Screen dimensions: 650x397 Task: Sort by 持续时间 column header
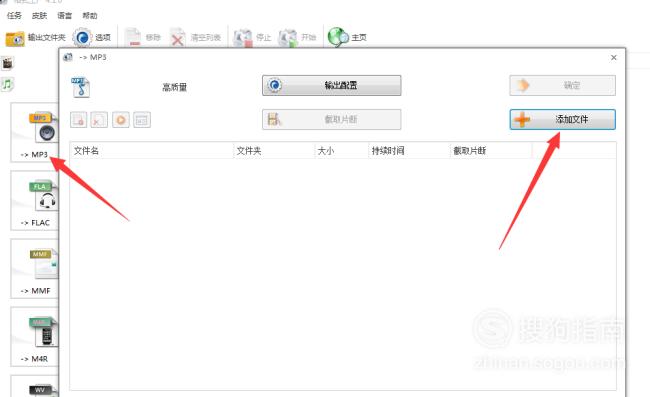(409, 151)
